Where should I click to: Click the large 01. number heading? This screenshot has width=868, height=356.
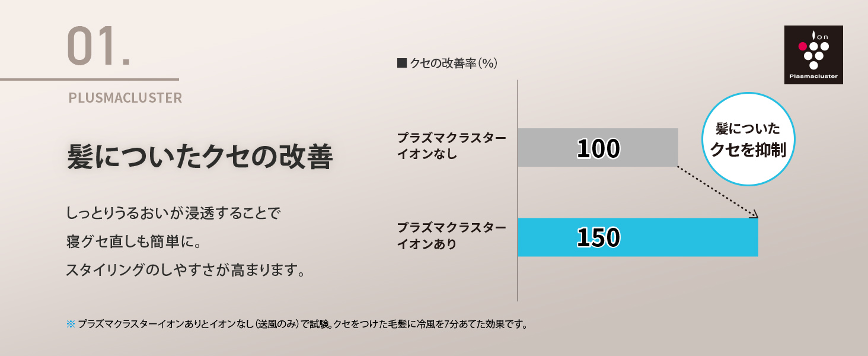point(98,46)
